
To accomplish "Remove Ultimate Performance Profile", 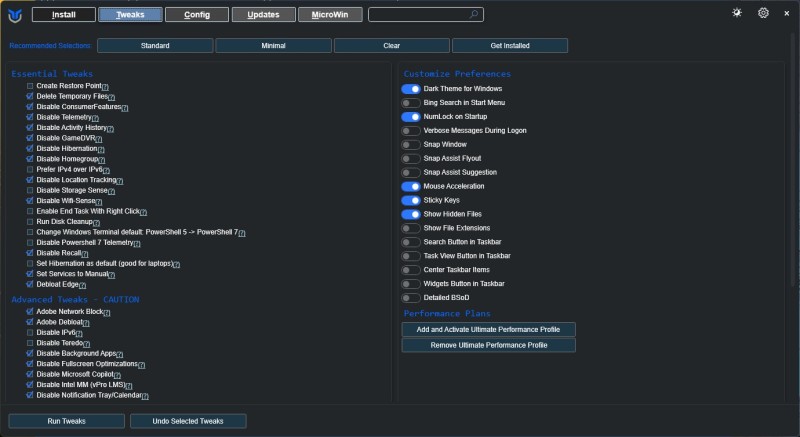I will point(488,345).
